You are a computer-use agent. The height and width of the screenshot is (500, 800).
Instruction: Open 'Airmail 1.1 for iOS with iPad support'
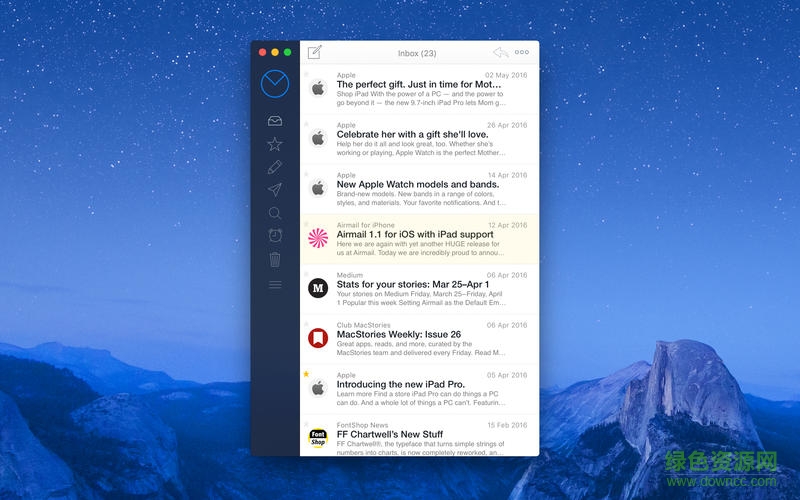[419, 239]
